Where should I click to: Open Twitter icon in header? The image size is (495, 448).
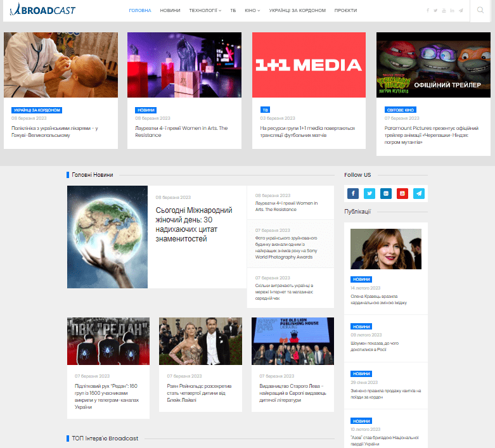435,10
